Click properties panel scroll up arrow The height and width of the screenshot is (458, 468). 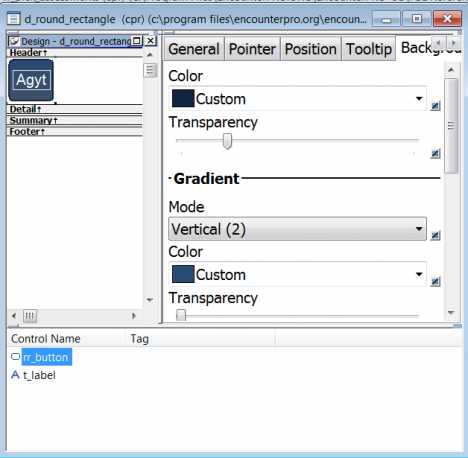(451, 70)
